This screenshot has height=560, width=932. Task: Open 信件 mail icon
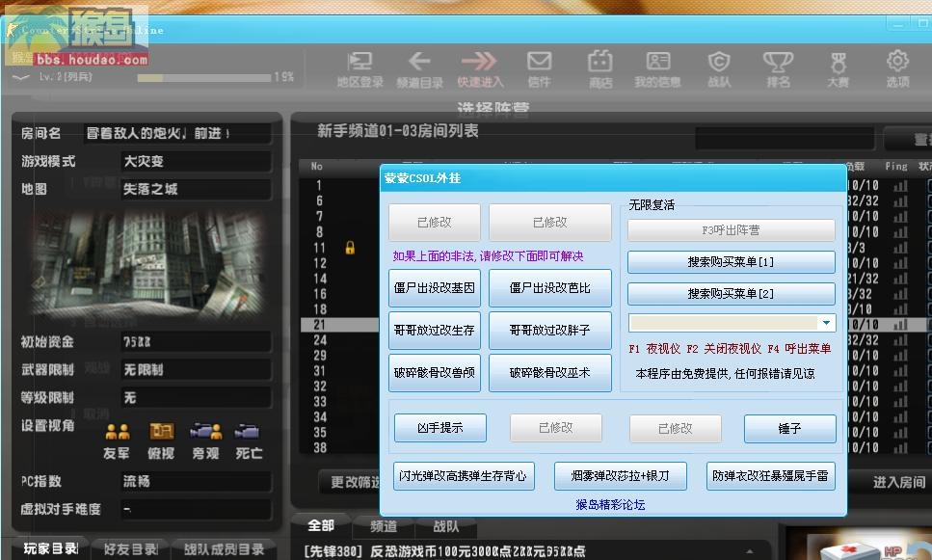click(539, 62)
